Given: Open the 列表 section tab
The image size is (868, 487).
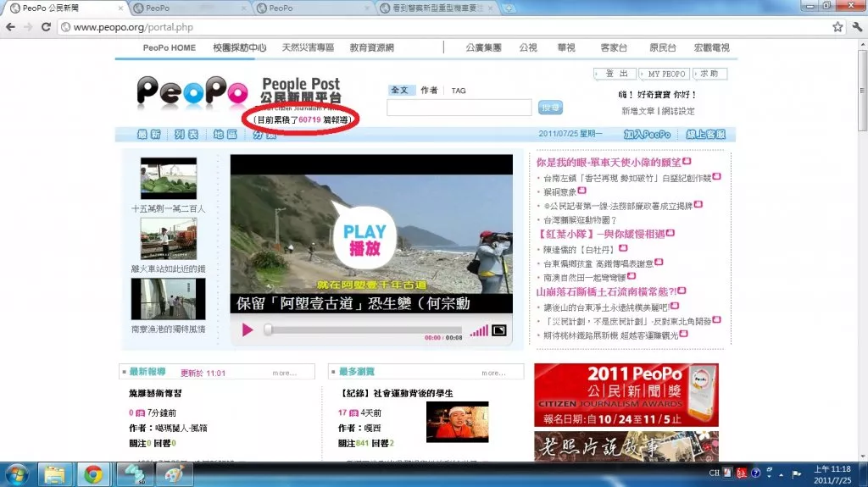Looking at the screenshot, I should [186, 135].
